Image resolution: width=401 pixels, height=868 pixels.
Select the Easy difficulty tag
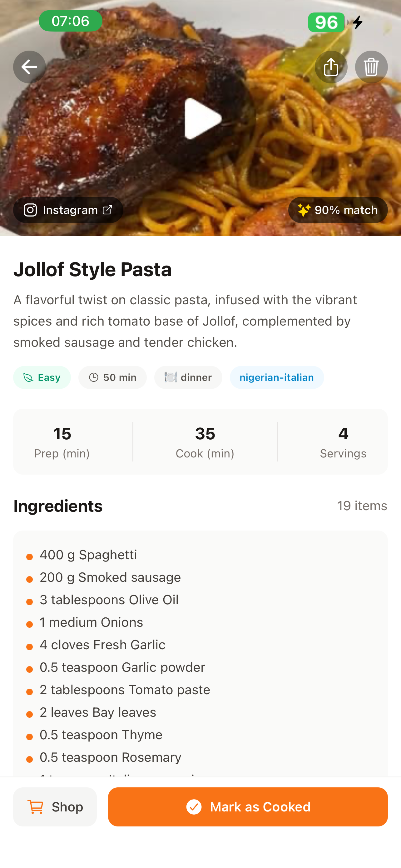point(42,377)
